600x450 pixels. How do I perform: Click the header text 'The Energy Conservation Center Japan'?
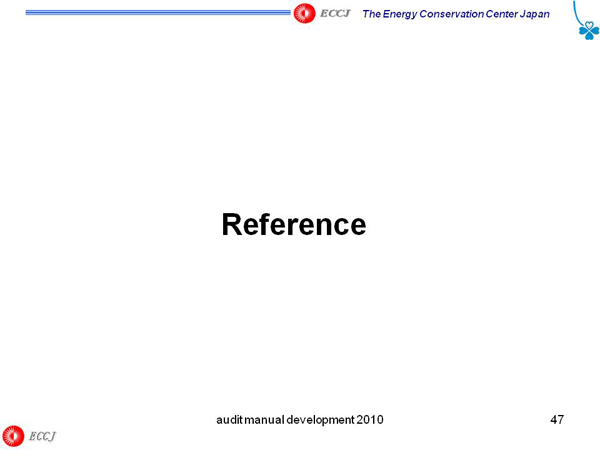[x=456, y=14]
